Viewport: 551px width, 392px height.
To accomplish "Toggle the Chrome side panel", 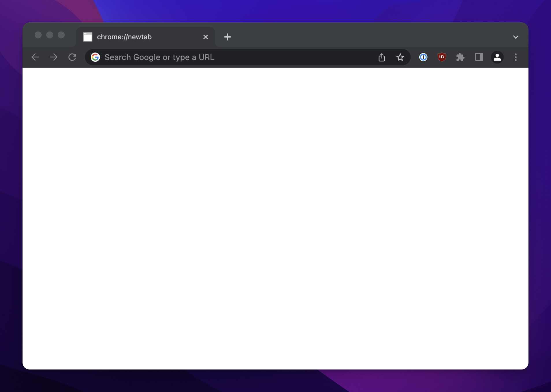I will tap(479, 57).
